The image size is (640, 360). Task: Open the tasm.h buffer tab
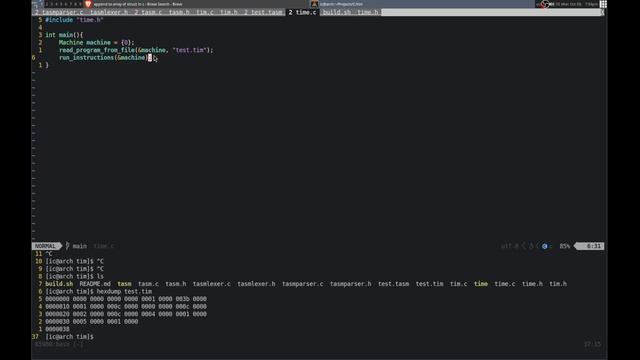click(x=179, y=12)
